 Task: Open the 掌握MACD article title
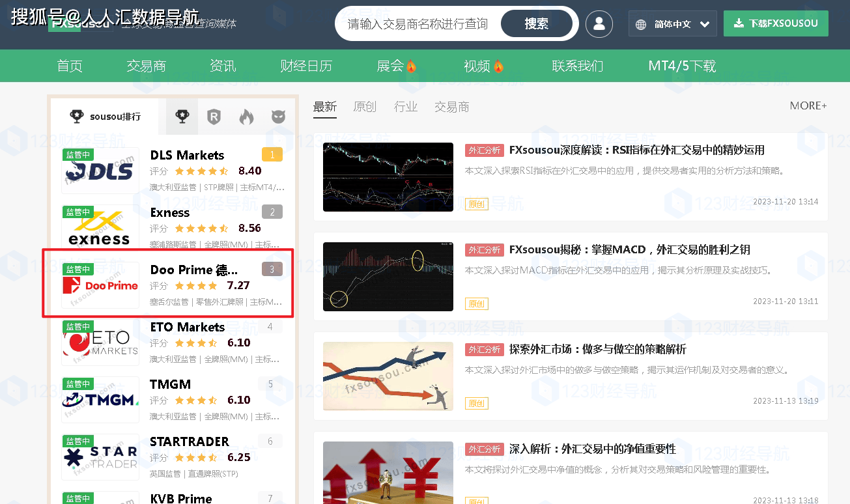(630, 250)
